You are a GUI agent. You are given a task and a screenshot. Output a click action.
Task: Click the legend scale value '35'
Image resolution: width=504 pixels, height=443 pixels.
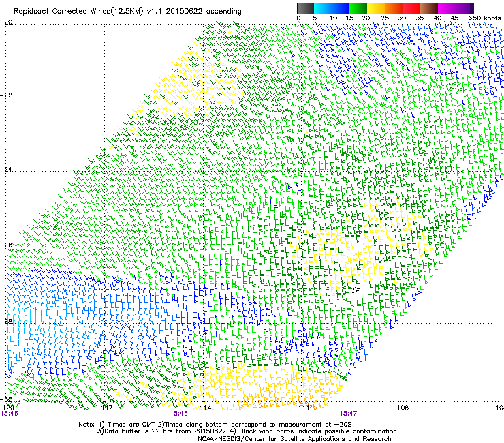tap(420, 18)
